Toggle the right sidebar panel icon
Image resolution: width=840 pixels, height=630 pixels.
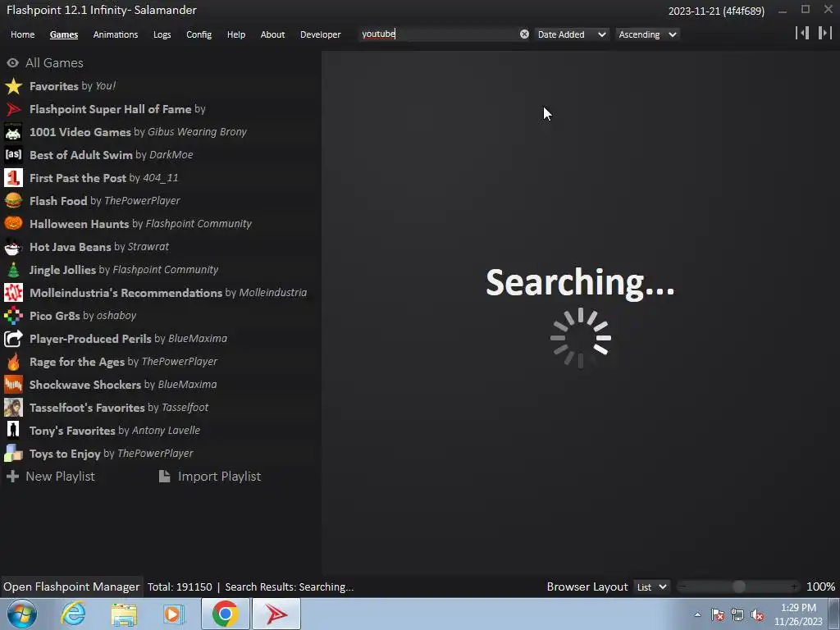click(x=825, y=33)
